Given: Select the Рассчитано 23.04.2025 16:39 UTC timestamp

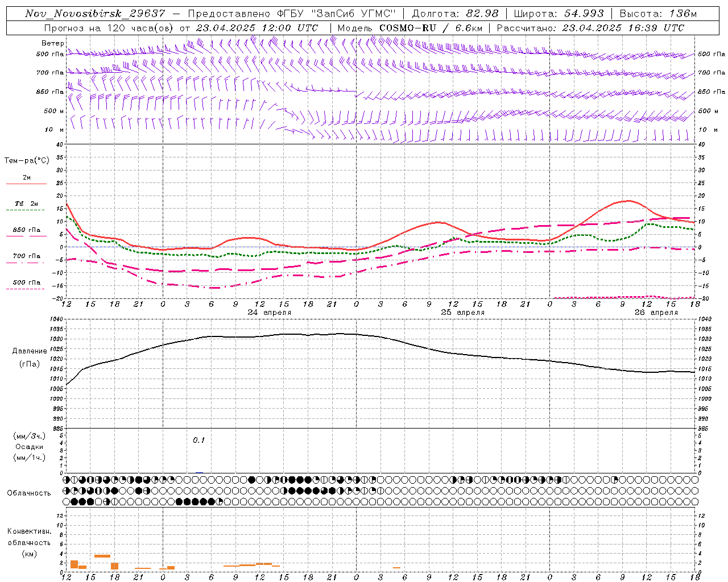Looking at the screenshot, I should pos(590,27).
